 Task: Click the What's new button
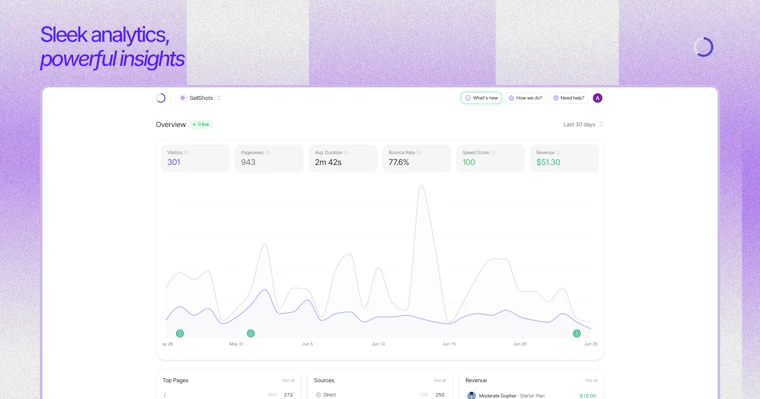pyautogui.click(x=481, y=98)
